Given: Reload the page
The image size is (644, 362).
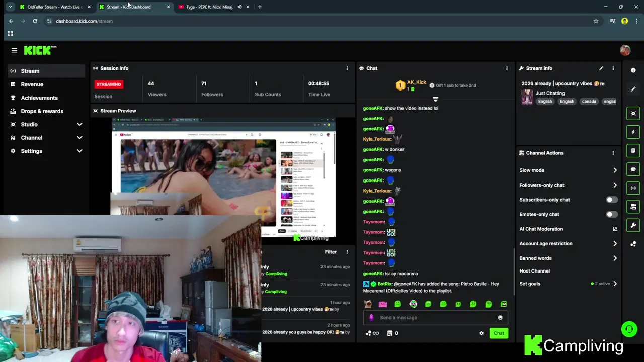Looking at the screenshot, I should point(35,21).
